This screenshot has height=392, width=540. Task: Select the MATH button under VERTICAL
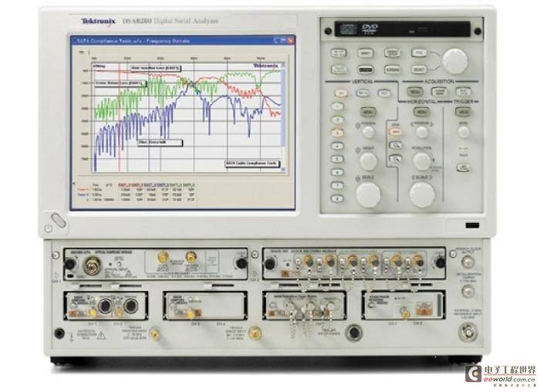363,93
